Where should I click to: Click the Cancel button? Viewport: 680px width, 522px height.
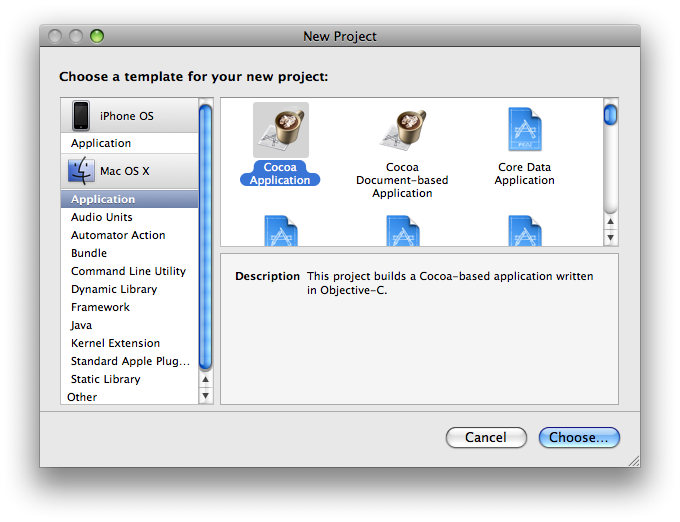point(486,437)
